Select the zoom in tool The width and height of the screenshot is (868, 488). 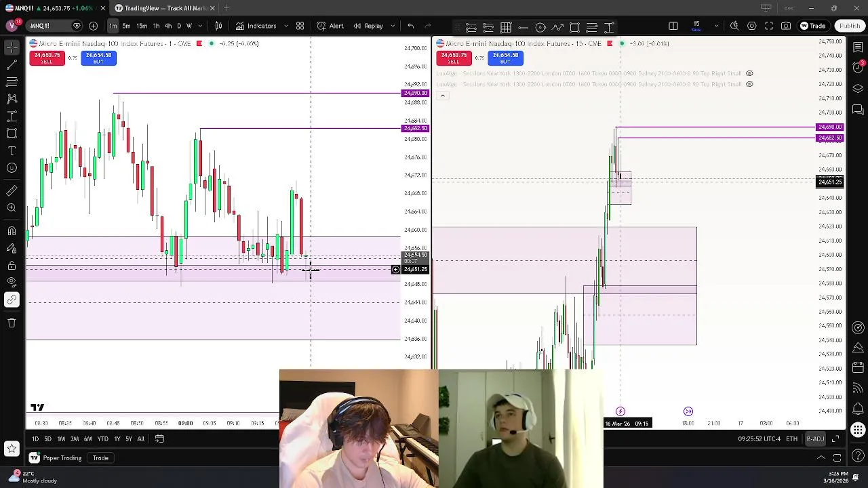point(12,208)
